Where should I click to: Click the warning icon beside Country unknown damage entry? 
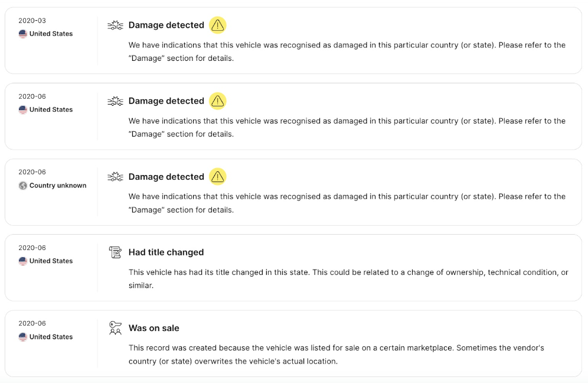coord(217,177)
